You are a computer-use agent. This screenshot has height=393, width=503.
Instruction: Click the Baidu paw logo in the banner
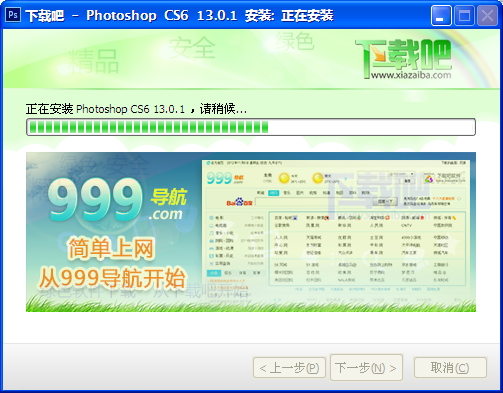tap(239, 202)
